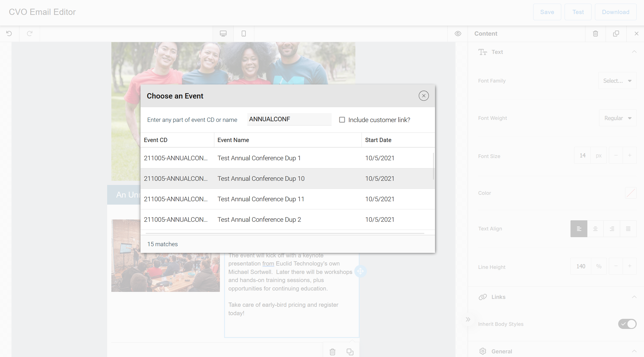Duplicate content with panel copy icon
This screenshot has height=357, width=644.
[616, 34]
